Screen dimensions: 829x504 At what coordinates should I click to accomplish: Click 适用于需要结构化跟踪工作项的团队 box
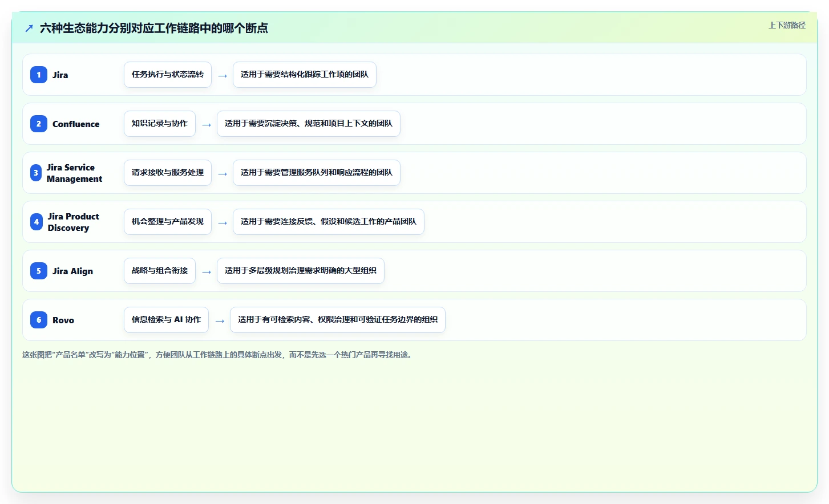click(x=305, y=75)
